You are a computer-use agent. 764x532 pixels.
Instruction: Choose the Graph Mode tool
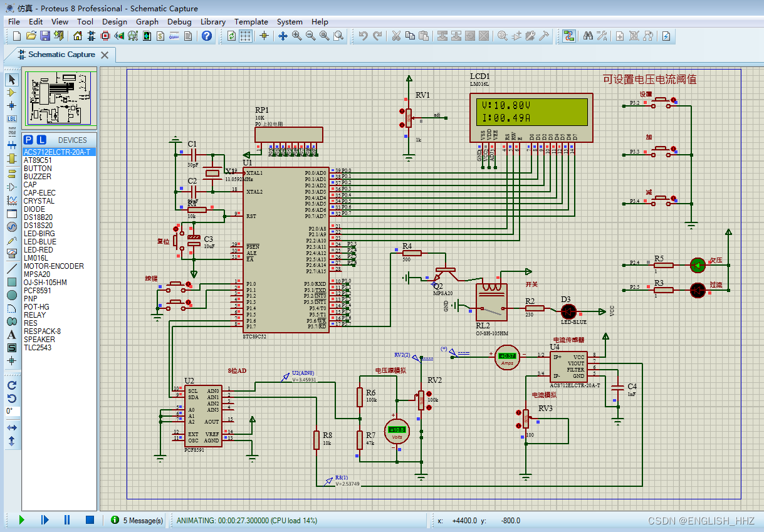11,201
